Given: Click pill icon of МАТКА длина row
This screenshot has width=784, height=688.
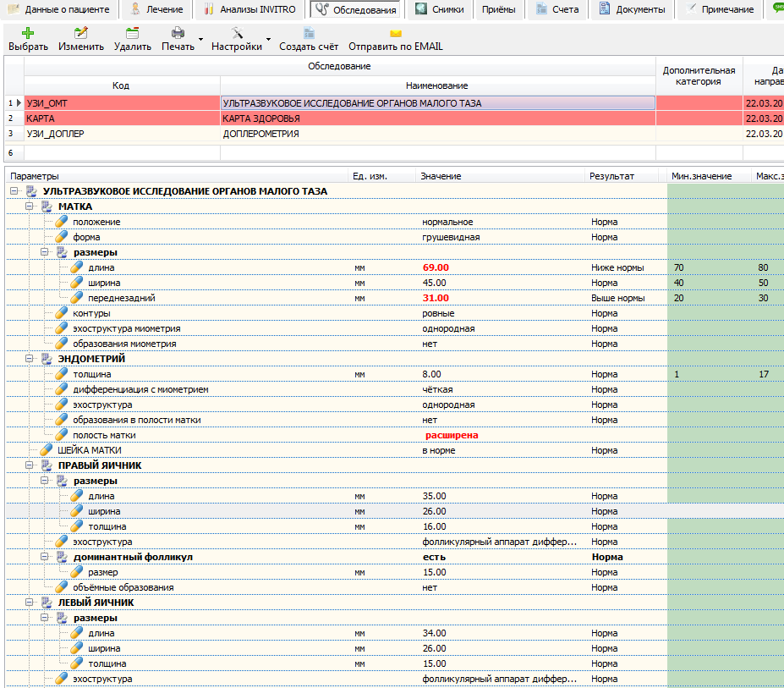Looking at the screenshot, I should [76, 267].
